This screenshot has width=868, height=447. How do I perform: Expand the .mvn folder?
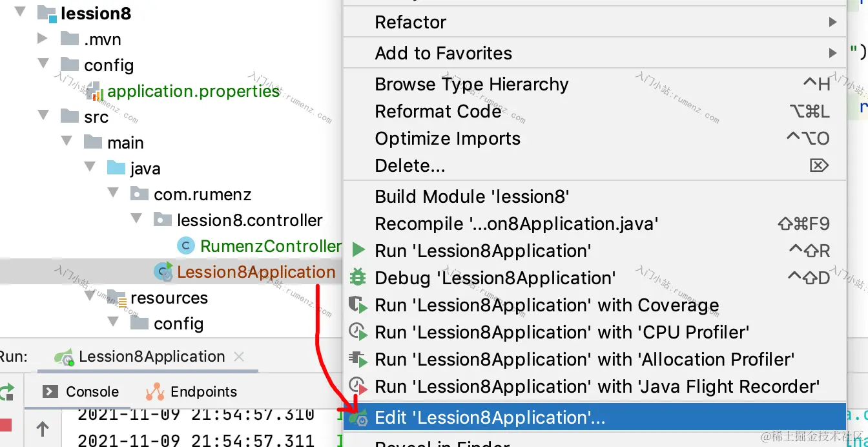tap(43, 39)
